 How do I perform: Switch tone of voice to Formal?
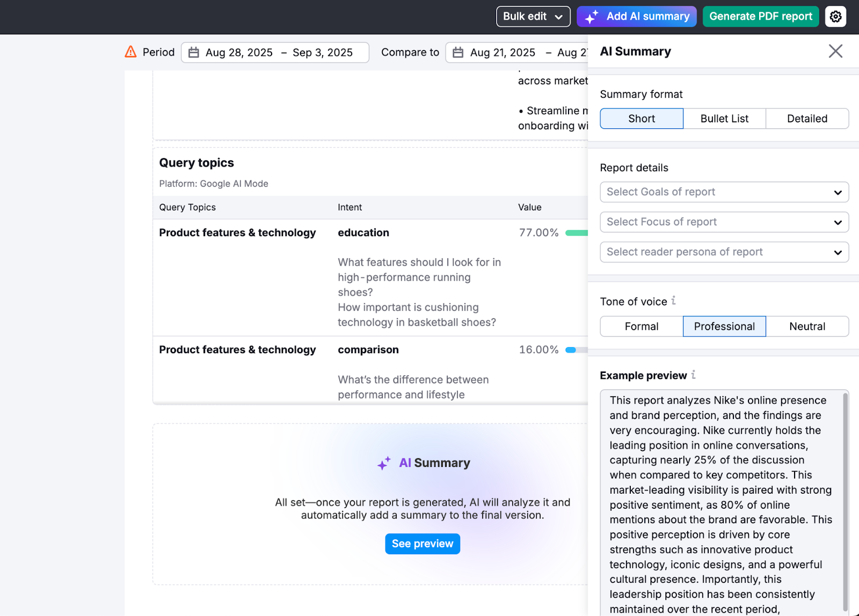pos(640,326)
